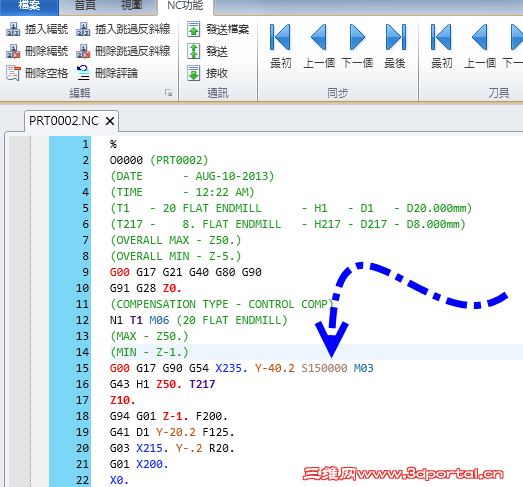This screenshot has width=523, height=487.
Task: Close the PRT0002.NC document tab
Action: tap(110, 121)
